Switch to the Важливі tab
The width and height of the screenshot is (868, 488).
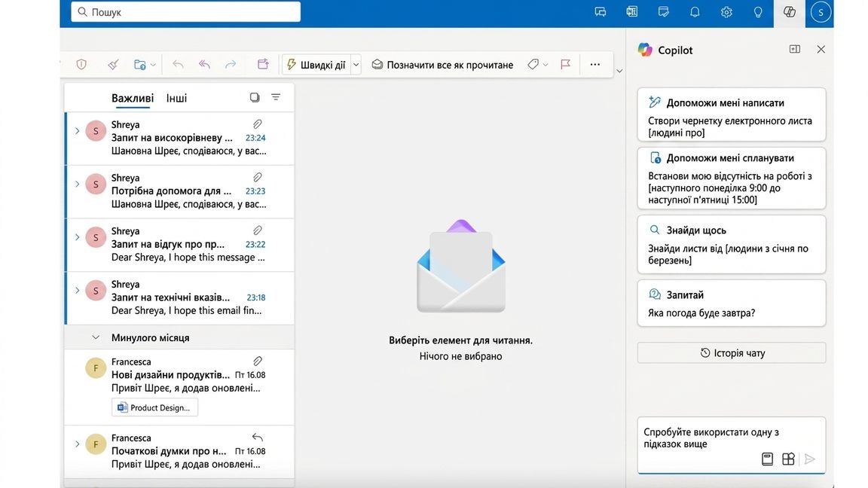coord(133,98)
